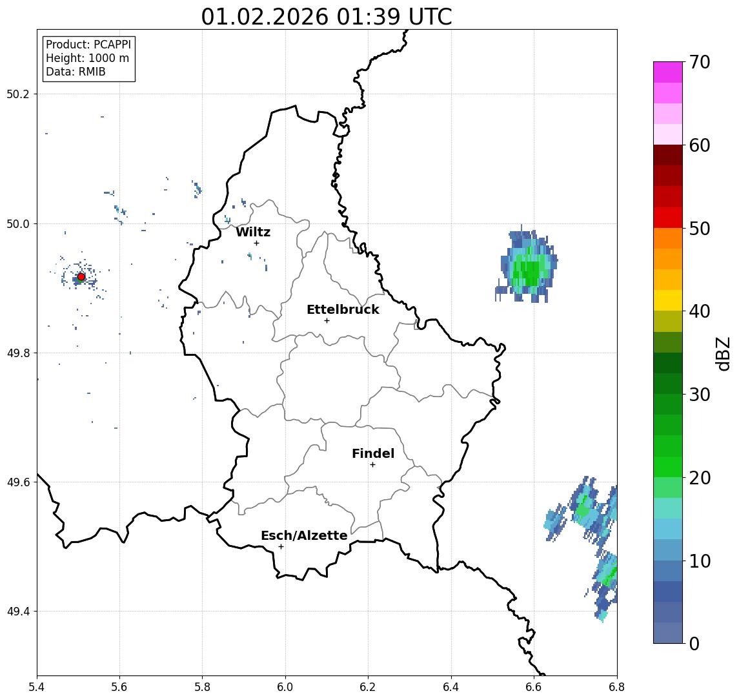739x700 pixels.
Task: Click the colorbar tick label 40
Action: [700, 311]
